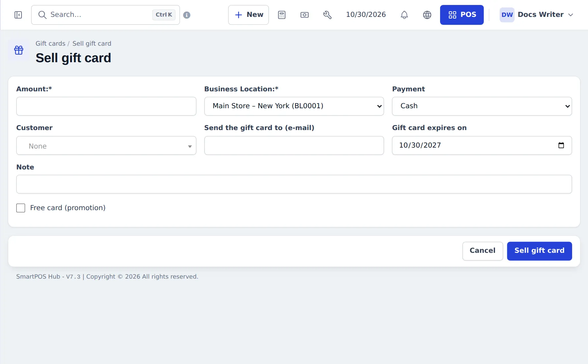Focus the Amount input field
Image resolution: width=588 pixels, height=364 pixels.
tap(106, 106)
